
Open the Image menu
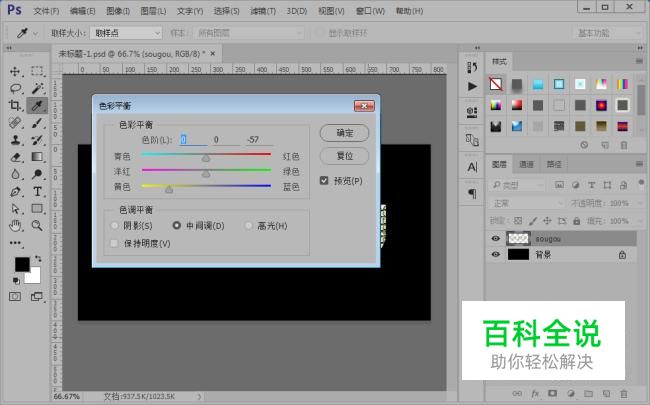click(x=118, y=11)
